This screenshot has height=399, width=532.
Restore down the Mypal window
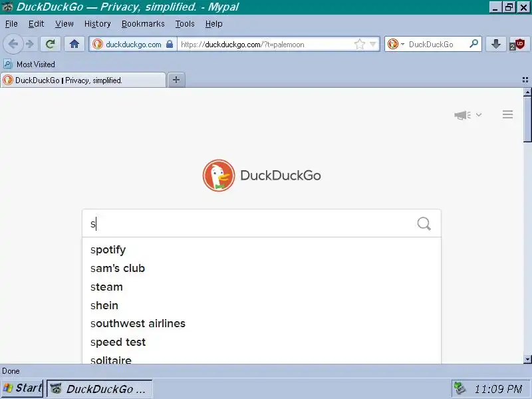(x=509, y=7)
